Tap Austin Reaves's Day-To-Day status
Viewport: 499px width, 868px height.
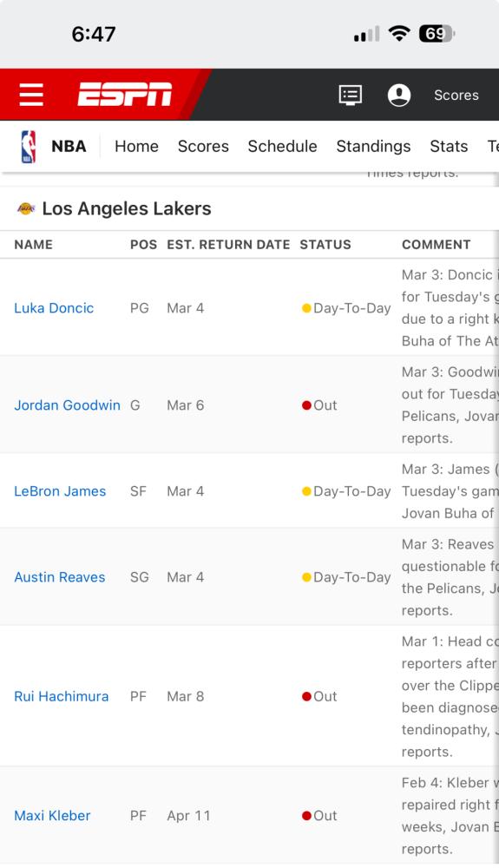coord(346,577)
